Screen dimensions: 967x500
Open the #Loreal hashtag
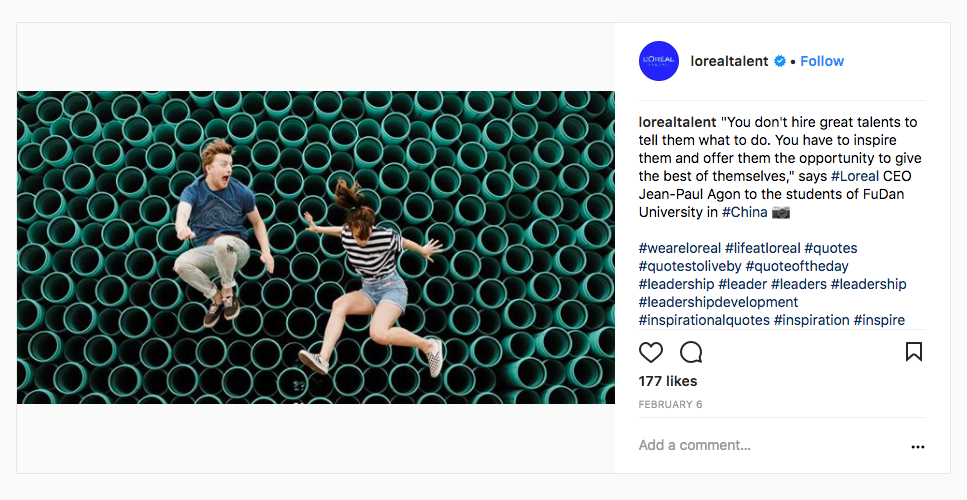855,176
